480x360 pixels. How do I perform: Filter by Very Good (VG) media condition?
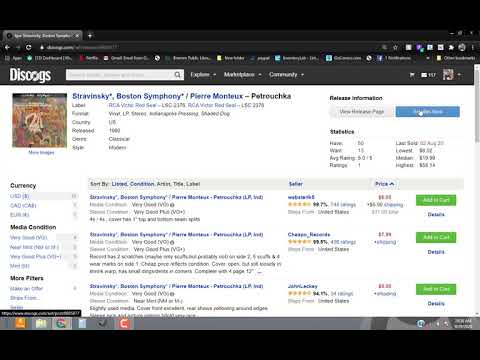pos(29,238)
